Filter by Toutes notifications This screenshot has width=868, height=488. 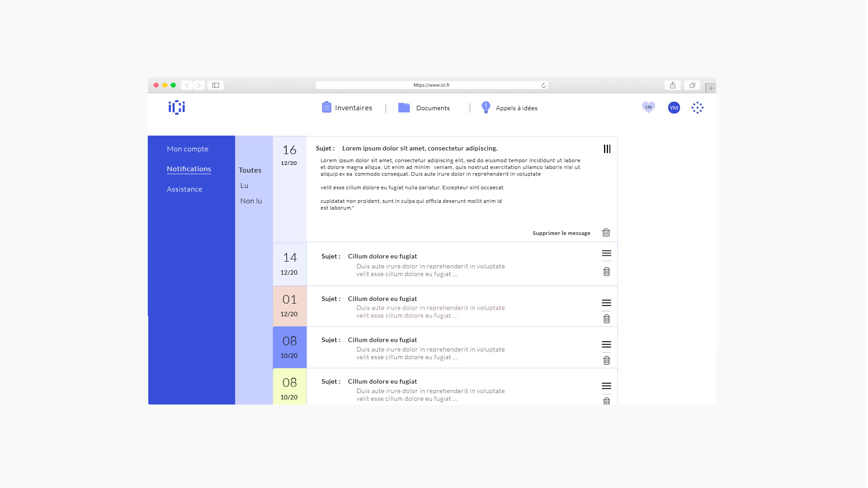tap(250, 170)
